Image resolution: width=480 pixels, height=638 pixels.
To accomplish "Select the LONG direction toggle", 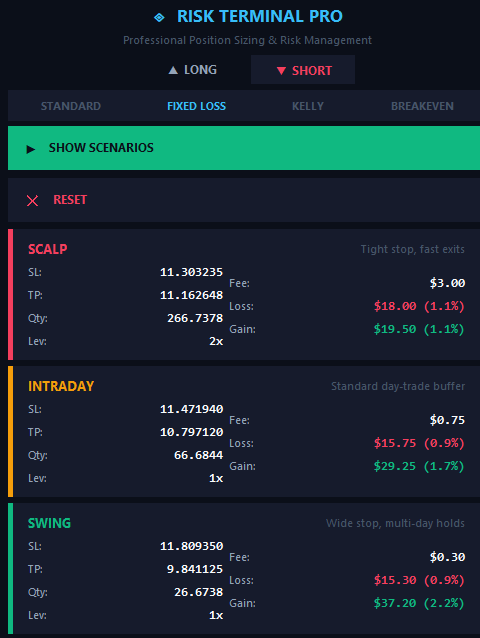I will [x=192, y=70].
